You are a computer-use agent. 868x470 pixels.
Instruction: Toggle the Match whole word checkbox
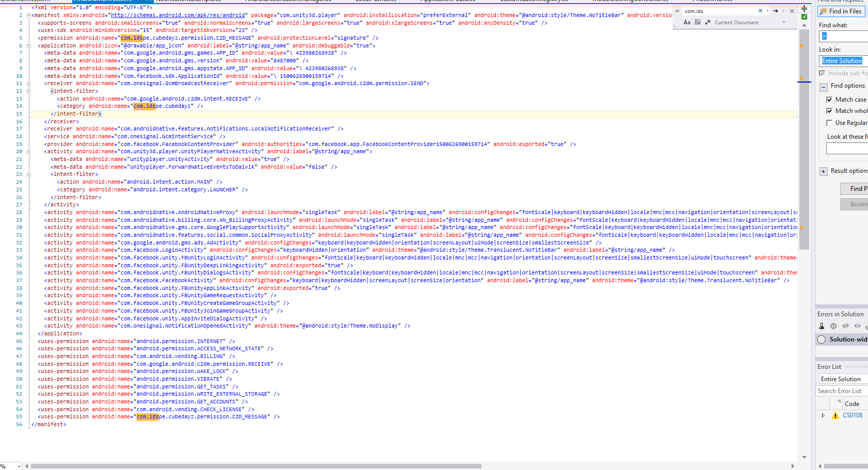click(x=829, y=111)
